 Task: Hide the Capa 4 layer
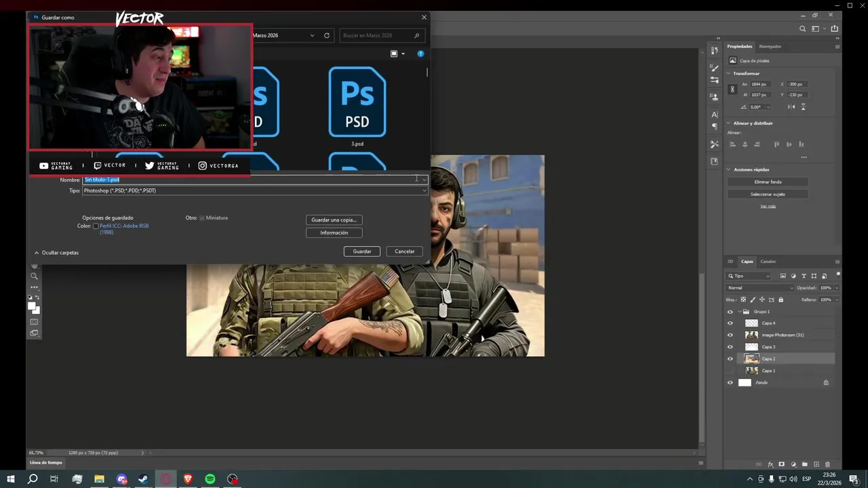[x=730, y=323]
